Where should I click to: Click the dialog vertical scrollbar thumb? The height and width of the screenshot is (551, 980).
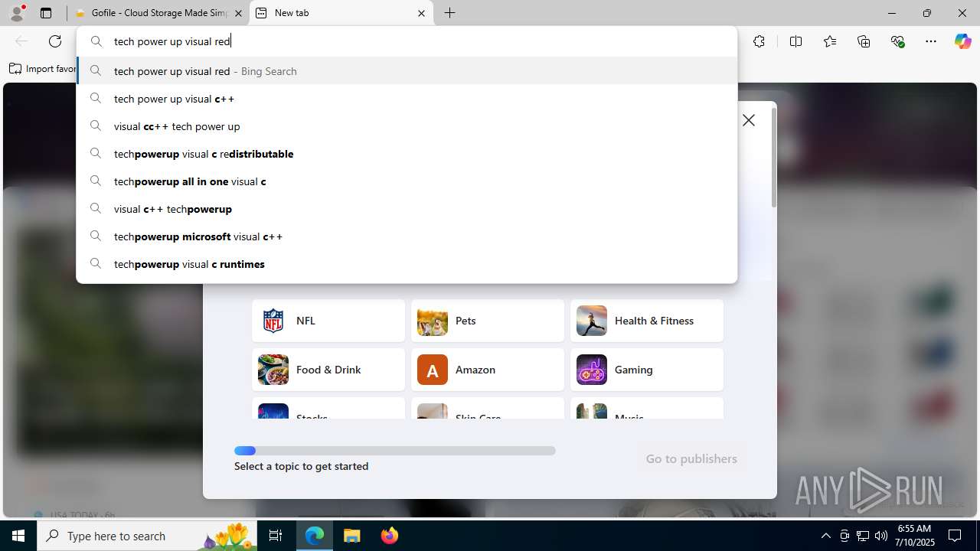pyautogui.click(x=773, y=158)
